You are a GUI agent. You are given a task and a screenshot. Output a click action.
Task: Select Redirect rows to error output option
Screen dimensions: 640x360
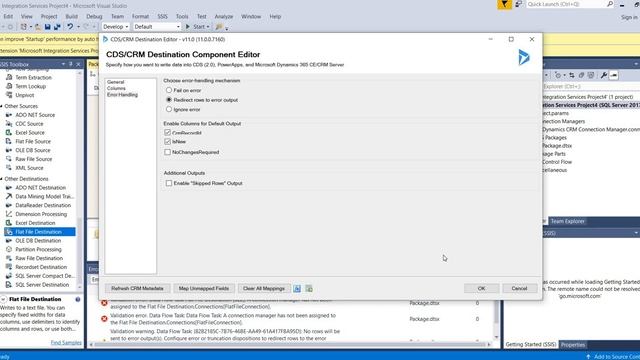169,100
